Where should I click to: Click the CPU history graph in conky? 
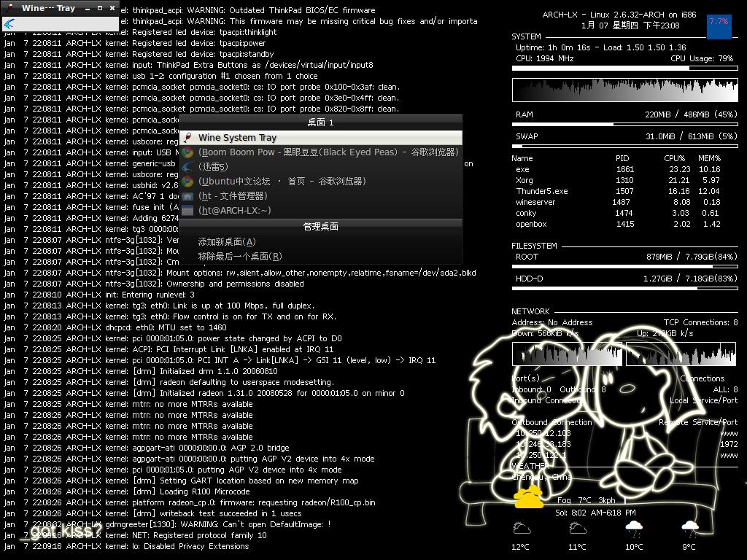(624, 90)
